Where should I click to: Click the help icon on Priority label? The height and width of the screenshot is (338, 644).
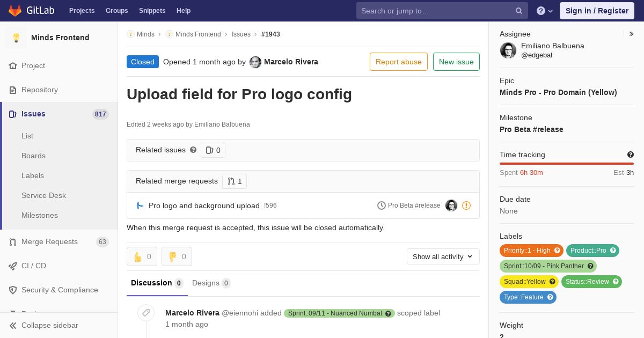(557, 251)
